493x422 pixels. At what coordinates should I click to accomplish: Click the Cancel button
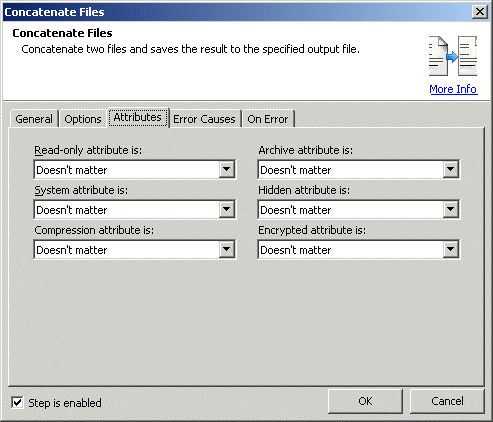point(447,401)
